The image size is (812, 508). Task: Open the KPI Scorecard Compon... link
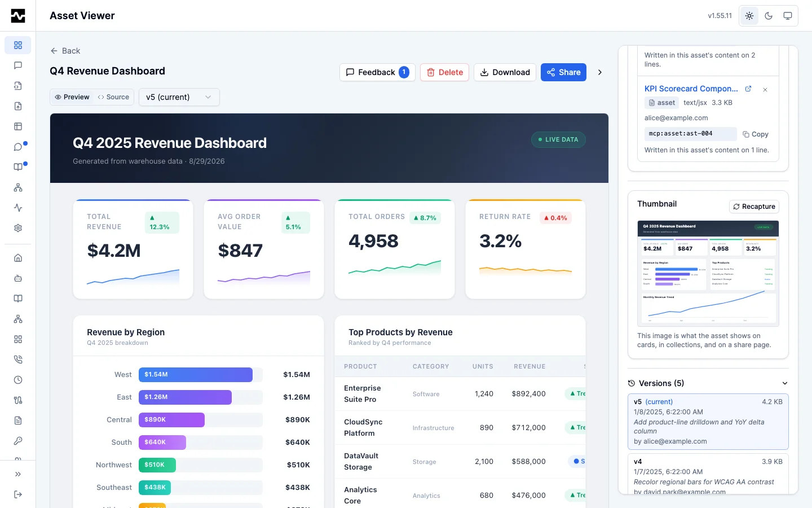pos(691,89)
